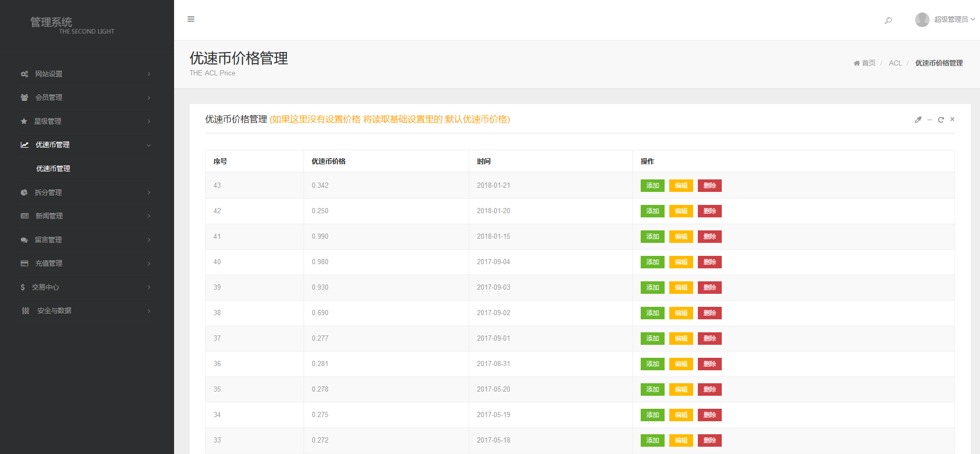Click the home icon breadcrumb 首页
The height and width of the screenshot is (454, 980).
pos(864,63)
